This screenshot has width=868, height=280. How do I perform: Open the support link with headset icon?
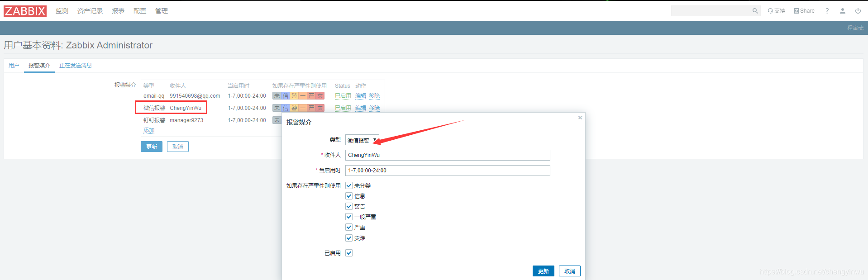click(776, 11)
